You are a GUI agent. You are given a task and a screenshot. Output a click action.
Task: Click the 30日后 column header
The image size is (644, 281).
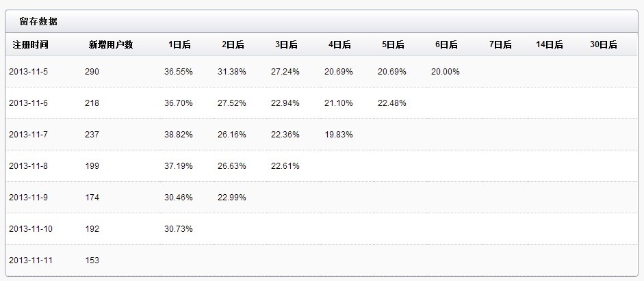point(603,45)
